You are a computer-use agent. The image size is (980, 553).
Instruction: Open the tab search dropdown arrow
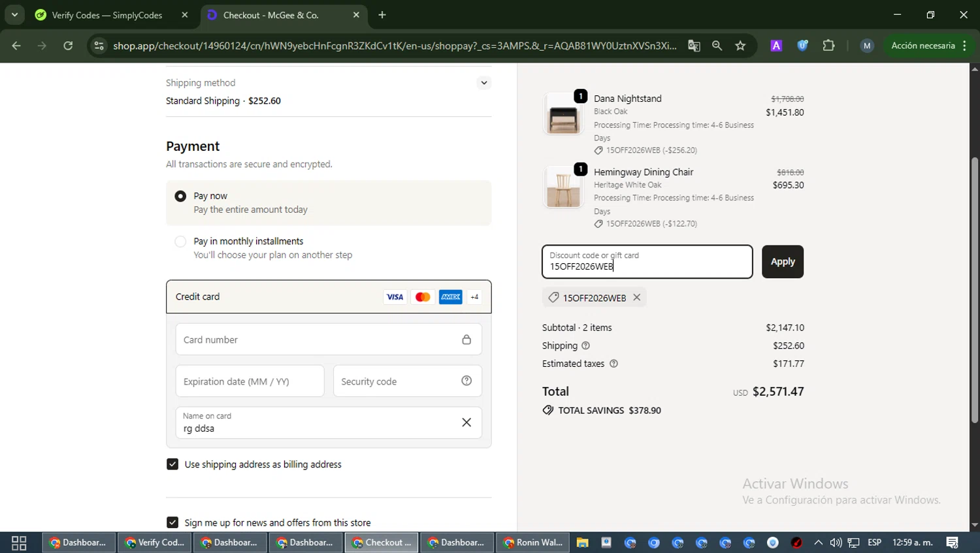coord(14,15)
